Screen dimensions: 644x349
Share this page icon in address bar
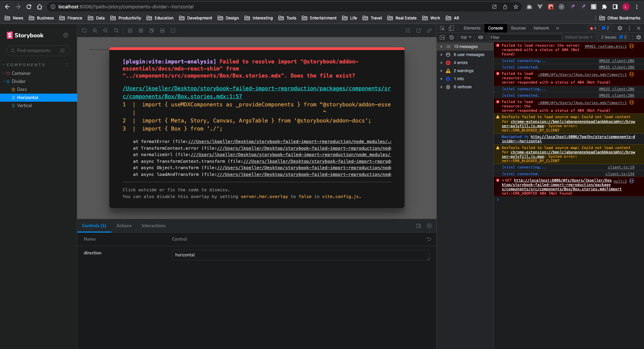505,7
